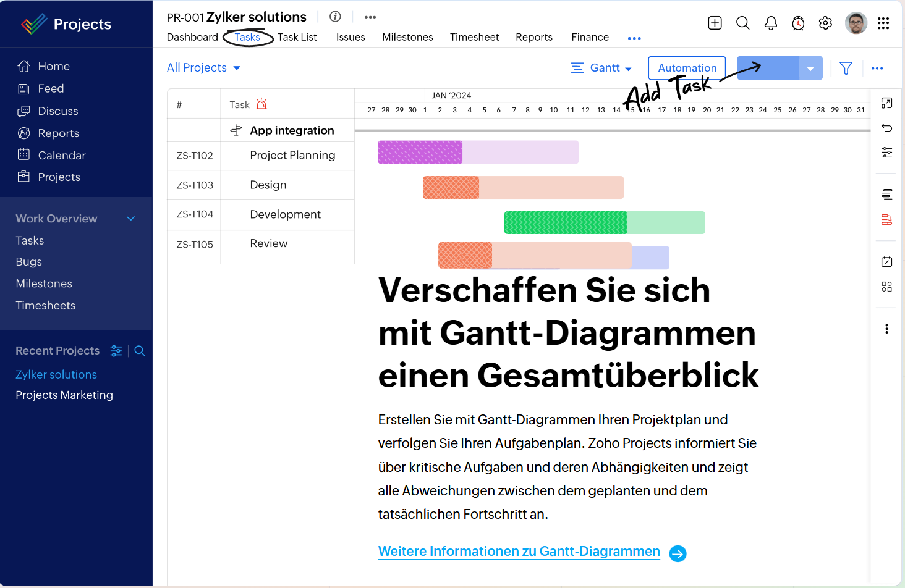Open Tasks under Work Overview
The image size is (905, 588).
pyautogui.click(x=30, y=241)
